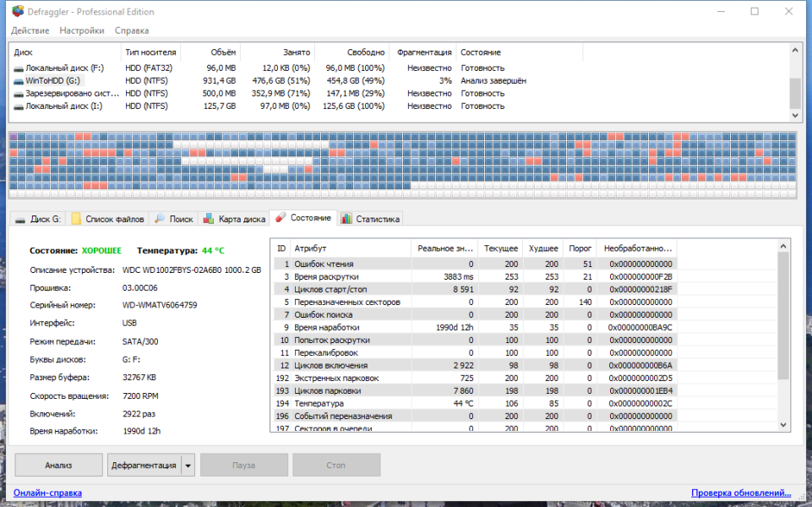Select the Ошибок чтения attribute row
Viewport: 812px width, 507px height.
tap(475, 264)
